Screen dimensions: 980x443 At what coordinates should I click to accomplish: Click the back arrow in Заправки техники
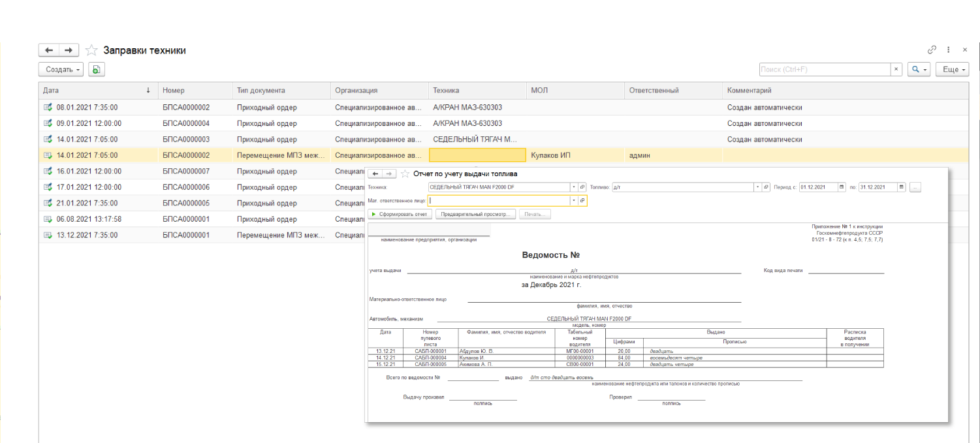[49, 50]
